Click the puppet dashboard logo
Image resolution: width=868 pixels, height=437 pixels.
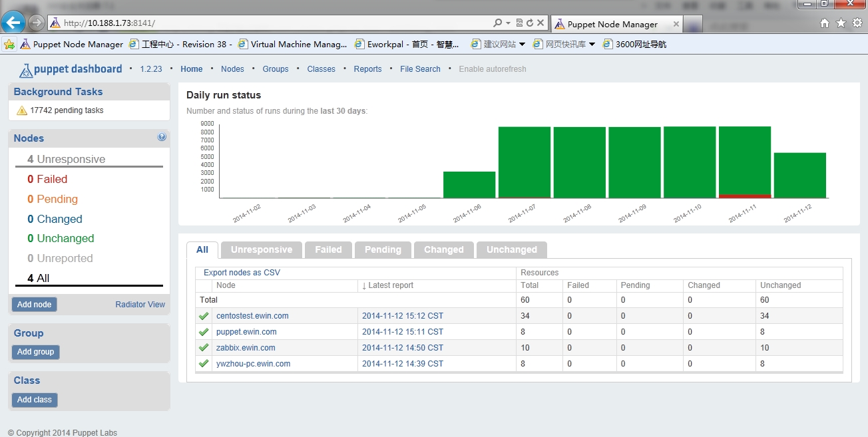coord(71,69)
